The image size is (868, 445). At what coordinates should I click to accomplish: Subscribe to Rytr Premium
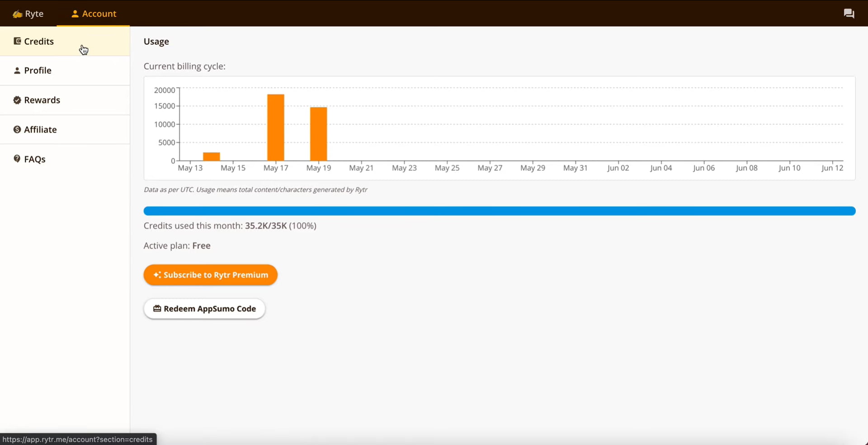click(210, 275)
